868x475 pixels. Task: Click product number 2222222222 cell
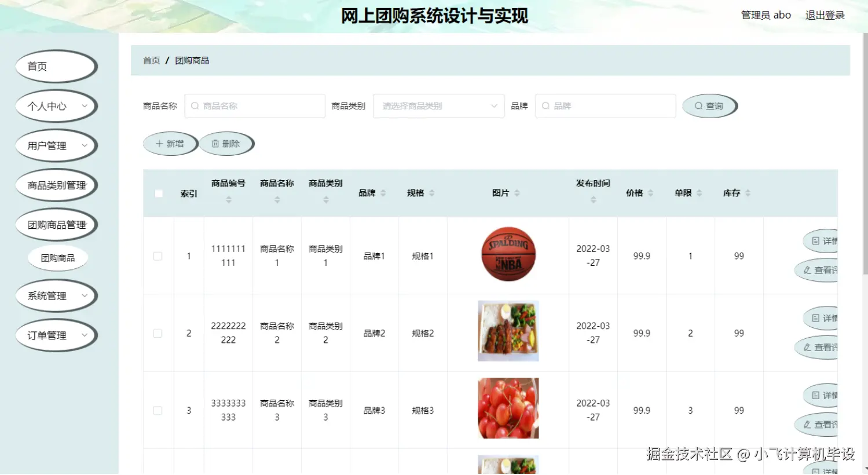click(228, 333)
